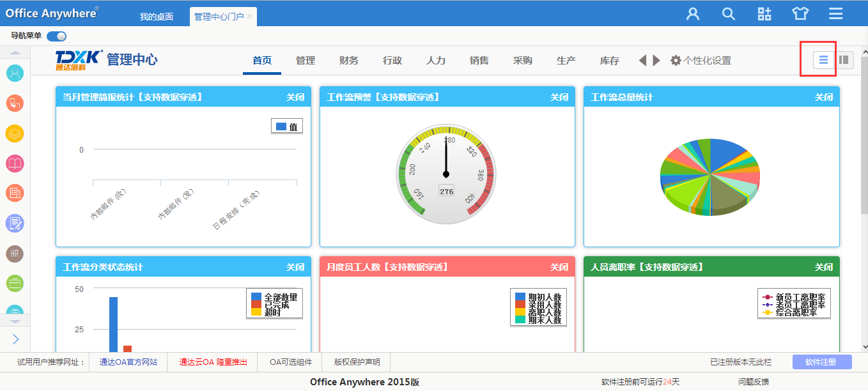The height and width of the screenshot is (391, 868).
Task: Expand sidebar with the right chevron
Action: pyautogui.click(x=15, y=339)
